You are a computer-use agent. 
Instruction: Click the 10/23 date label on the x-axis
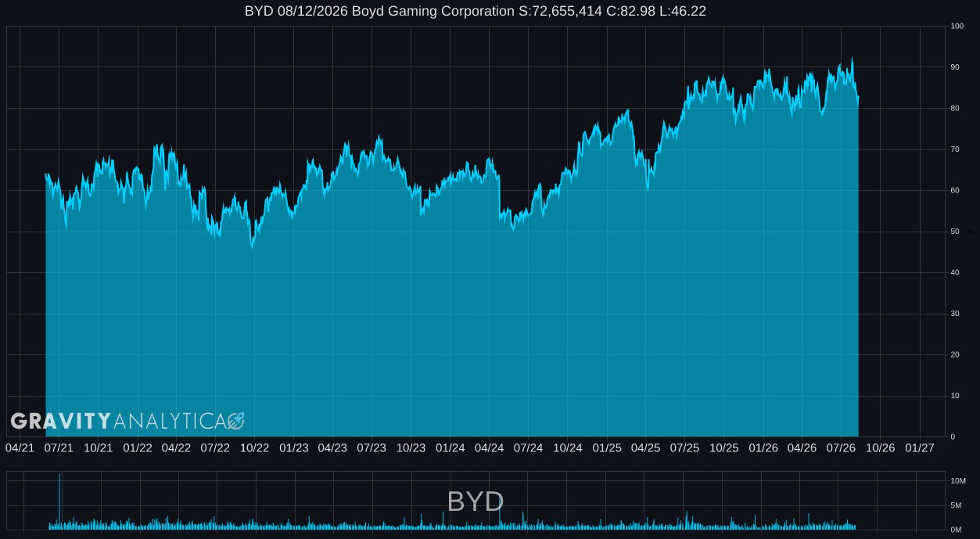[411, 448]
